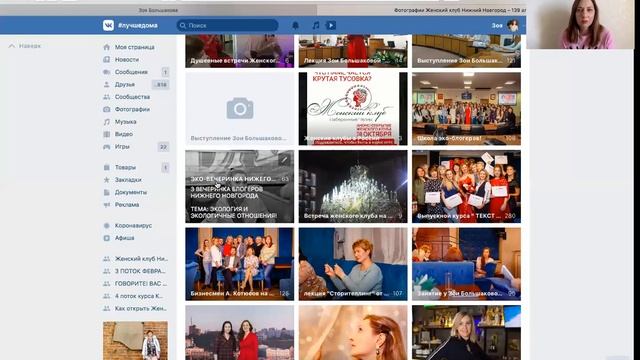Open Выпускной курса ТЕКСТ album
The height and width of the screenshot is (360, 640).
tap(467, 187)
